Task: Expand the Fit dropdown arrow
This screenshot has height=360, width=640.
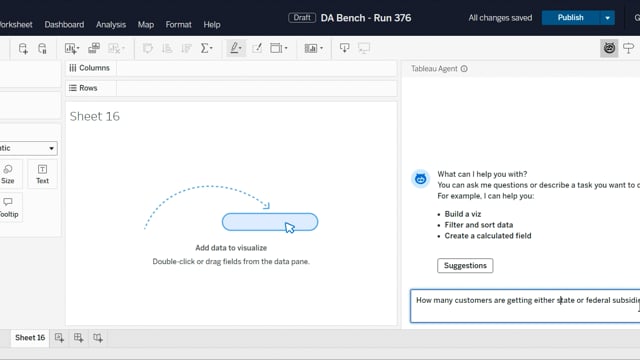Action: pos(286,48)
